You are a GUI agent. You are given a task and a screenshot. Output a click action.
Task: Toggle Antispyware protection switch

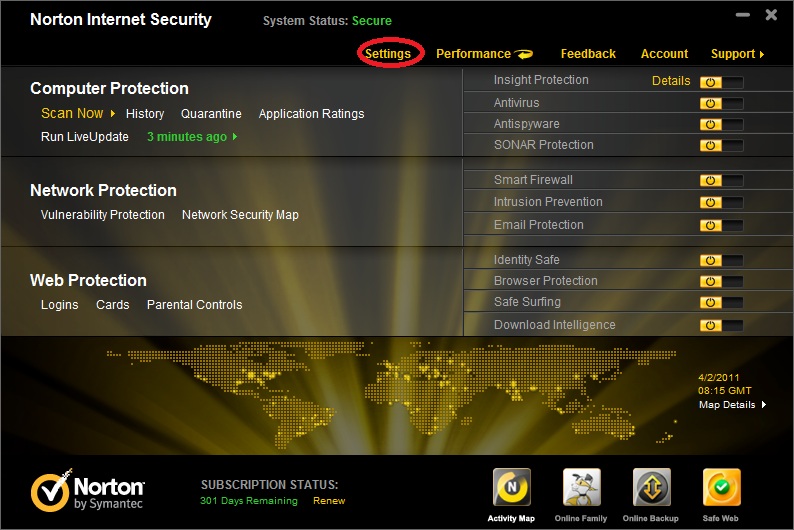pos(722,125)
